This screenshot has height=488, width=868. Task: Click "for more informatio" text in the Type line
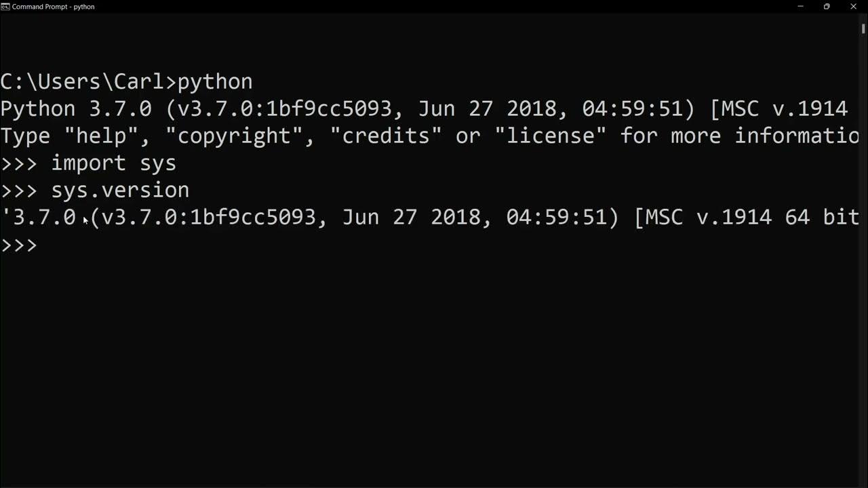[x=740, y=136]
